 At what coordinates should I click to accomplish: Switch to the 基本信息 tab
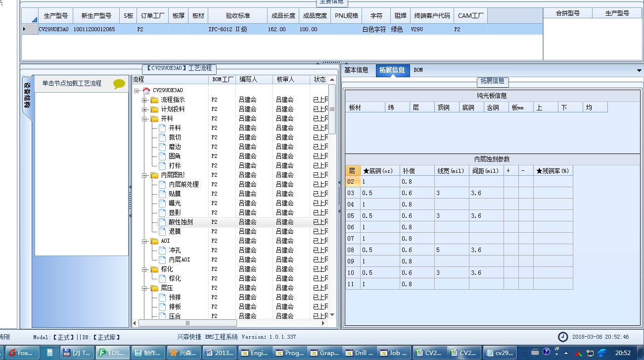point(357,70)
